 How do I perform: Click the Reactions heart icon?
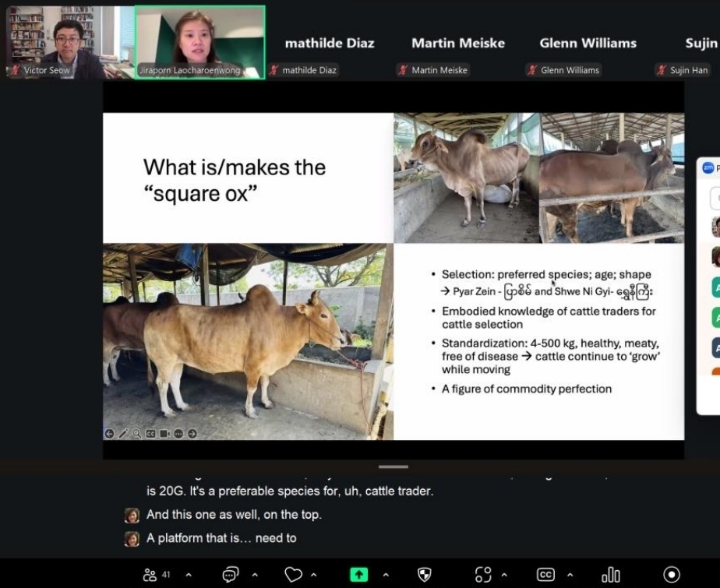click(293, 575)
